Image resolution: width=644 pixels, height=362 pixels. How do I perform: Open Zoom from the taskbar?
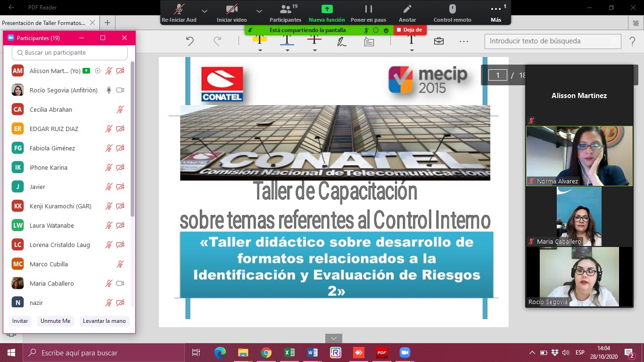coord(405,353)
